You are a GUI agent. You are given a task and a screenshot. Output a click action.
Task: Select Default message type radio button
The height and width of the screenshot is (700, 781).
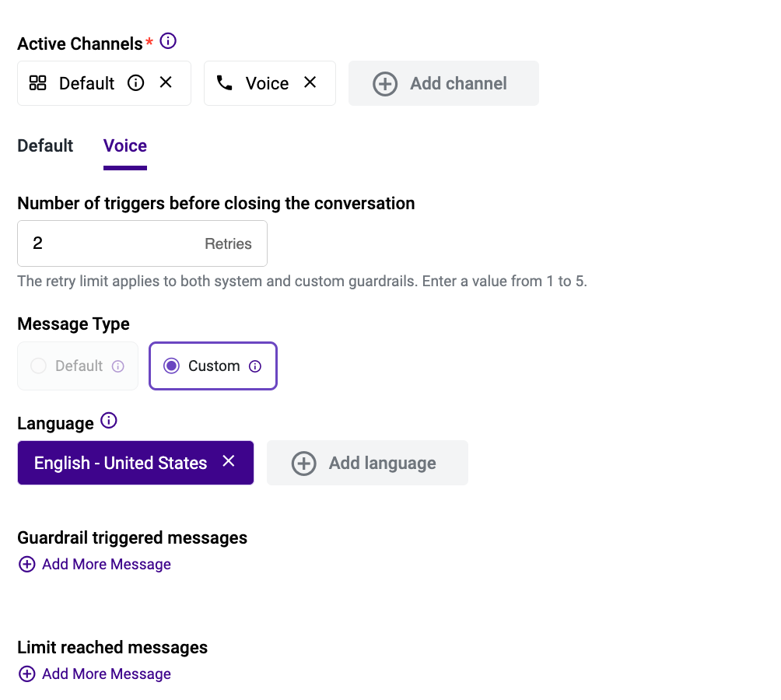pyautogui.click(x=38, y=366)
